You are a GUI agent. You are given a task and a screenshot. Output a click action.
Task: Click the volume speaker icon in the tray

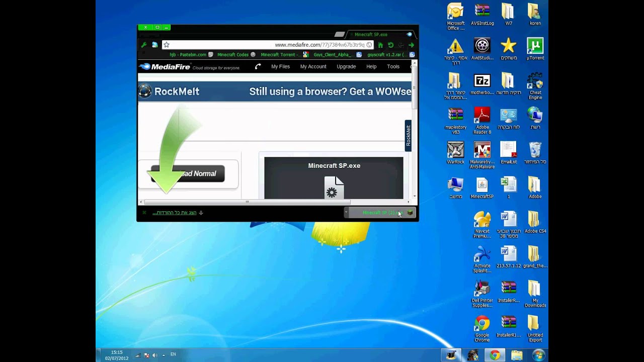pyautogui.click(x=155, y=355)
